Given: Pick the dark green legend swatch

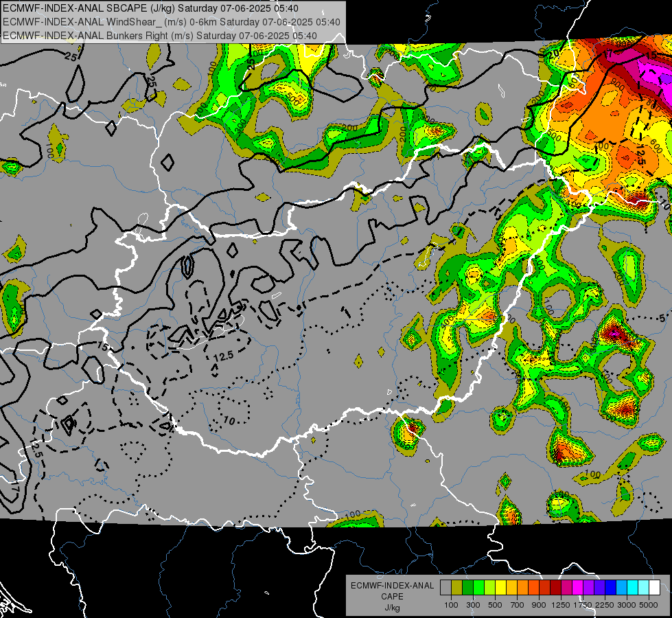Looking at the screenshot, I should 467,588.
